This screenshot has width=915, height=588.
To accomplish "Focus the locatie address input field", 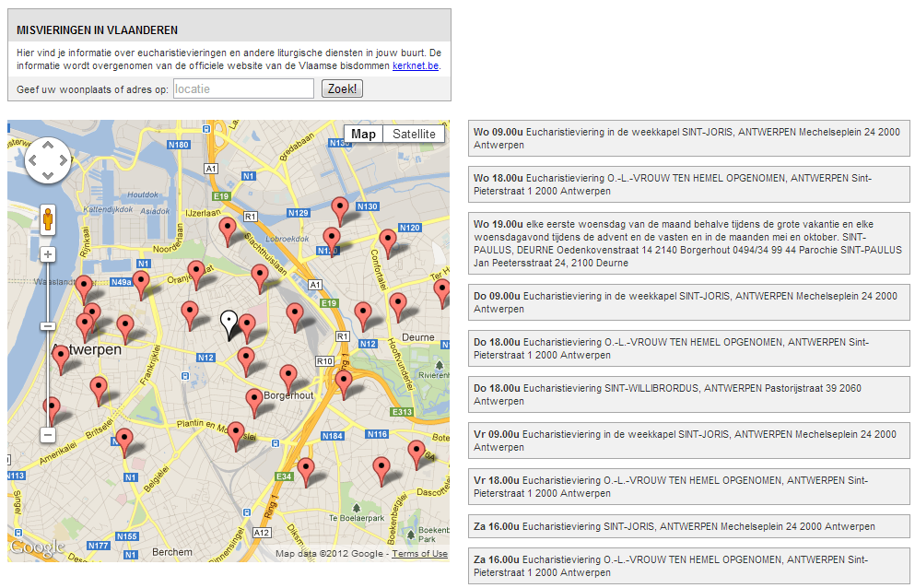I will pyautogui.click(x=243, y=88).
